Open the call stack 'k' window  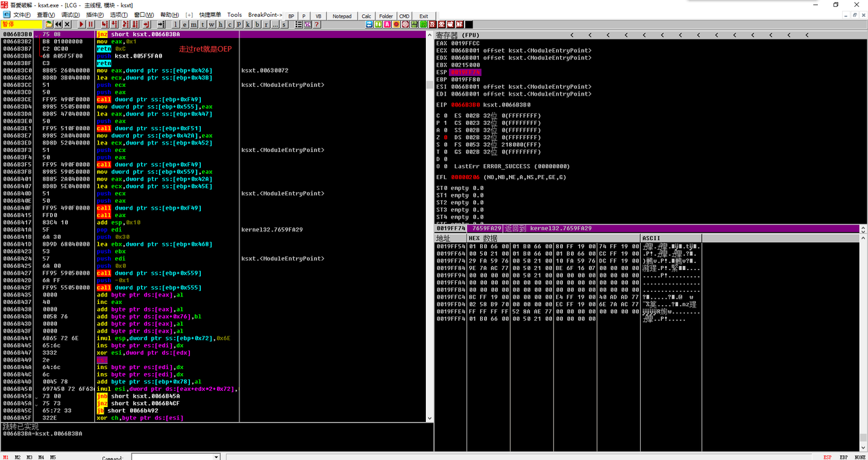[248, 24]
